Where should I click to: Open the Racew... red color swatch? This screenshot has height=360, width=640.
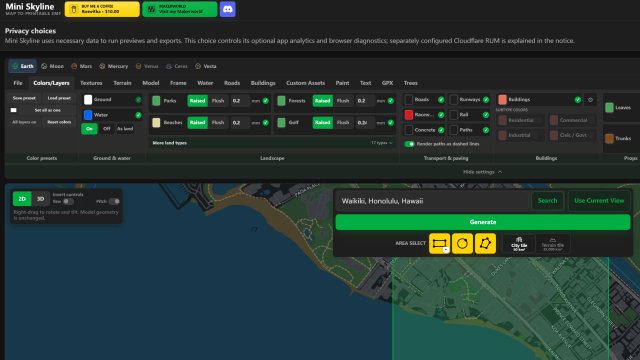pyautogui.click(x=409, y=115)
